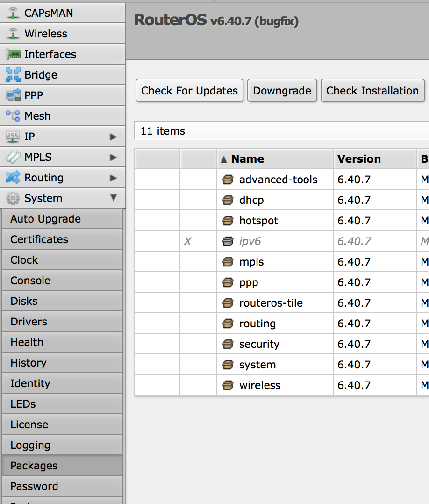Click Check Installation button
Screen dimensions: 429x504
click(x=372, y=91)
